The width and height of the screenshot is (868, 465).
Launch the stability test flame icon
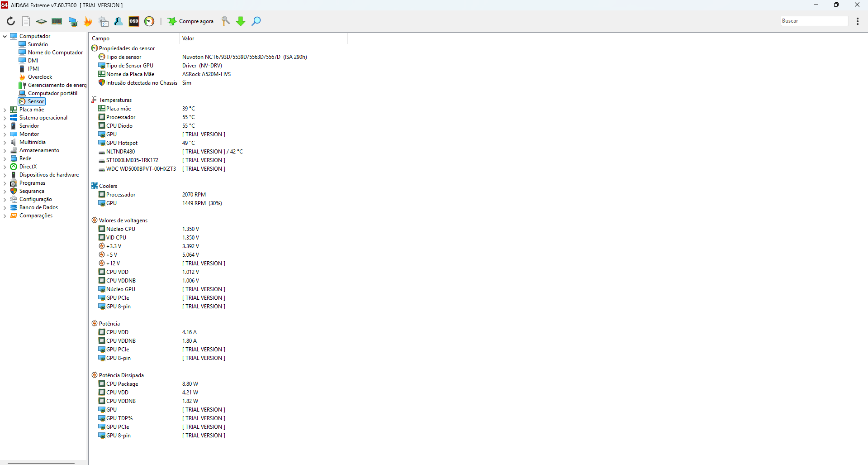click(88, 21)
